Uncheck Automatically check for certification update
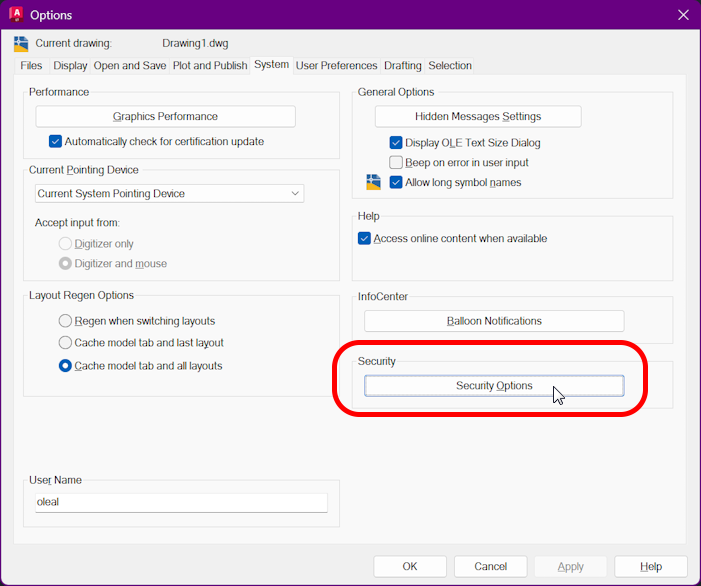The height and width of the screenshot is (586, 701). pos(56,142)
